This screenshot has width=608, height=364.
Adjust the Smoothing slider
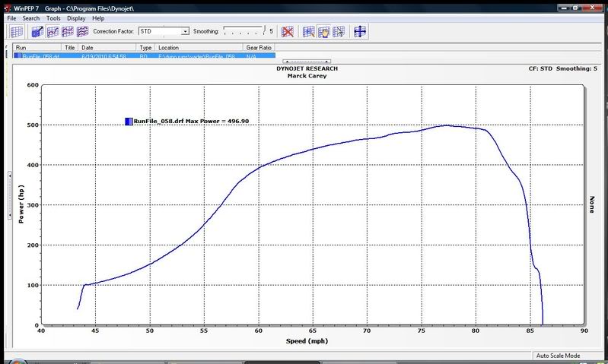click(244, 30)
